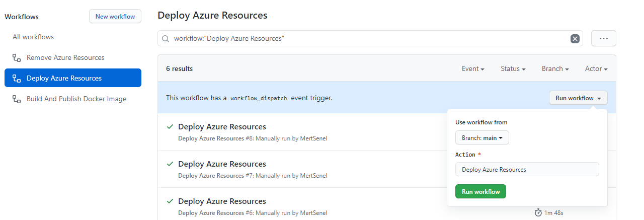Screen dimensions: 644x220
Task: Click the Deploy Azure Resources page heading
Action: [x=212, y=16]
